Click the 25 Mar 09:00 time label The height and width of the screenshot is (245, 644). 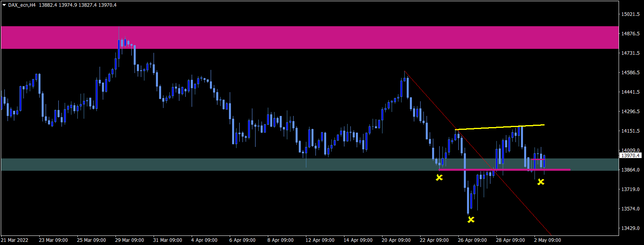91,240
